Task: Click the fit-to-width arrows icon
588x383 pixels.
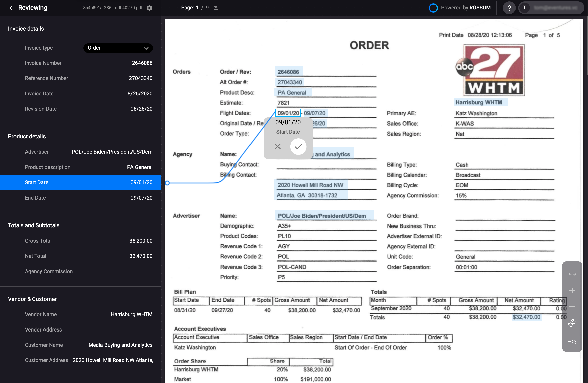Action: [572, 274]
